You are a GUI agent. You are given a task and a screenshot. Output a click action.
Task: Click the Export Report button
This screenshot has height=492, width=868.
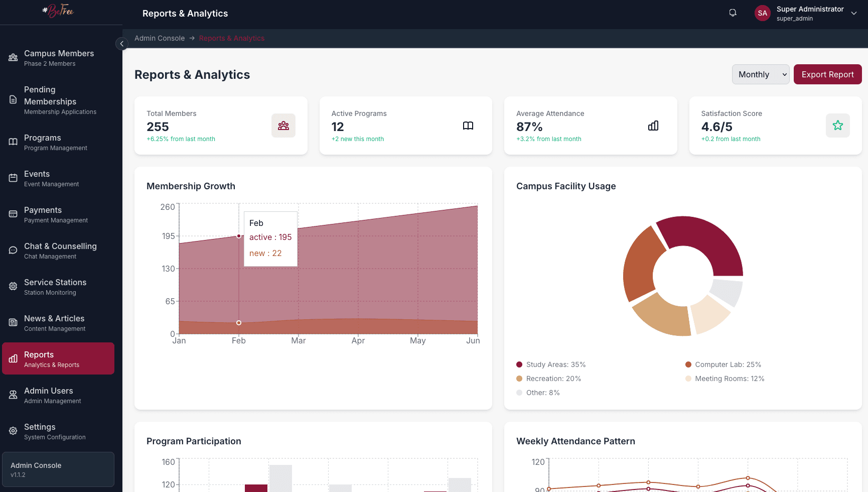(827, 74)
